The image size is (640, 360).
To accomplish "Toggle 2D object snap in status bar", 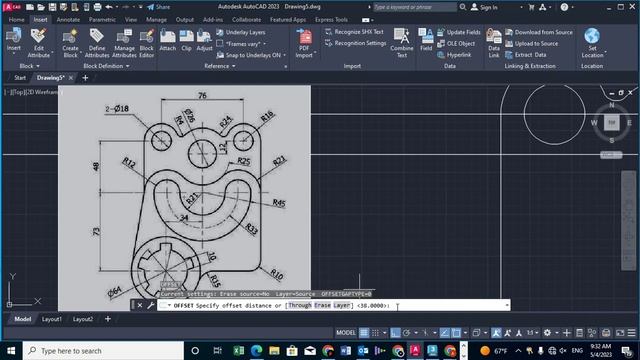I will point(456,333).
